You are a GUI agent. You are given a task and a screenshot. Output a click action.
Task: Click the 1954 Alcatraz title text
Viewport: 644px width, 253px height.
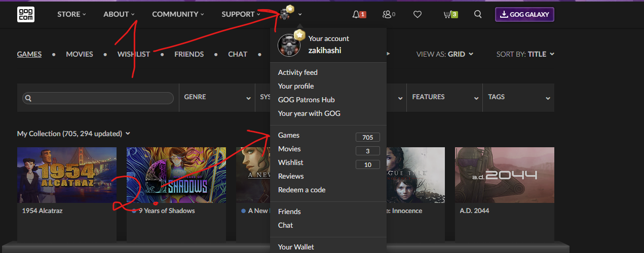(43, 210)
